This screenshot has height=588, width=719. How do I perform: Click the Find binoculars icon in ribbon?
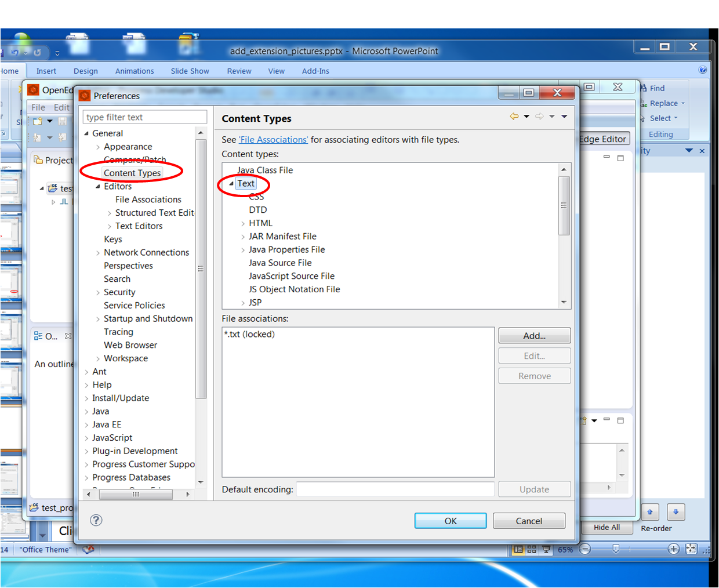pos(644,88)
